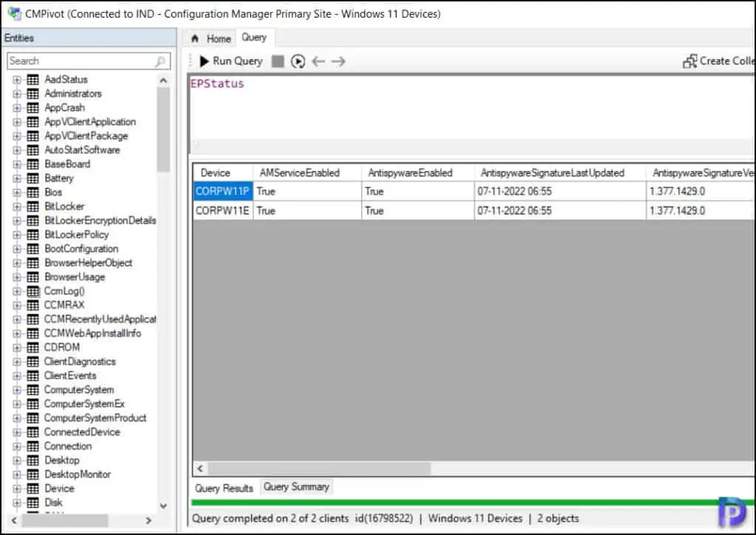Click the Desktop table icon

click(x=32, y=460)
